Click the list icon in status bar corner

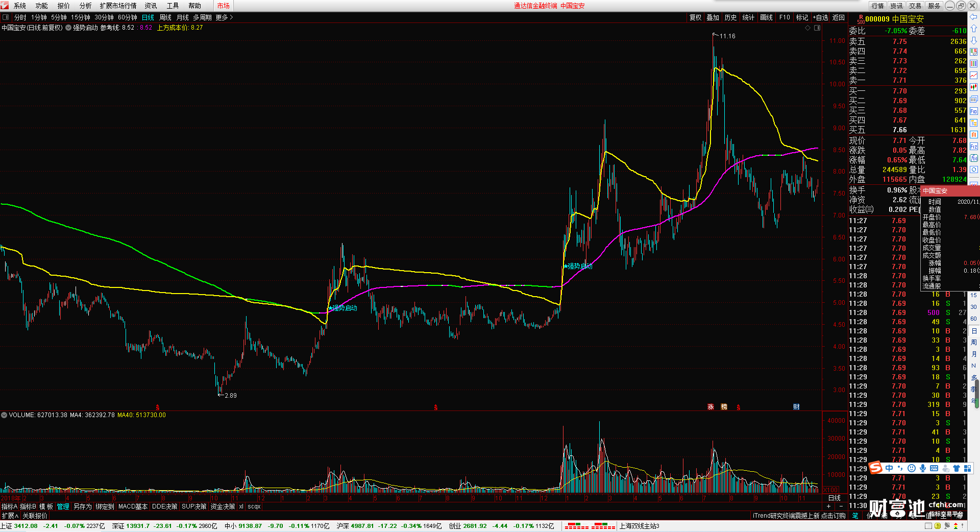[x=929, y=526]
